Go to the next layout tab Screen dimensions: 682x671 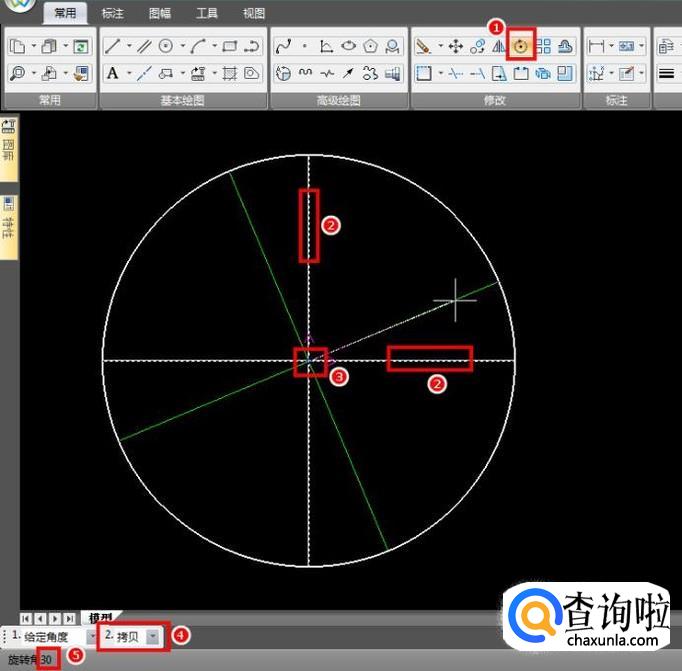click(x=55, y=618)
